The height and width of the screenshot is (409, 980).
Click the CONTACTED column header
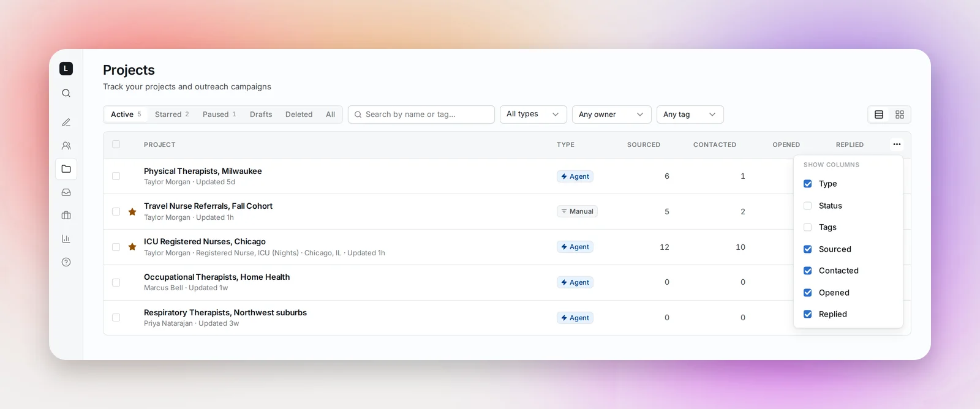tap(715, 145)
